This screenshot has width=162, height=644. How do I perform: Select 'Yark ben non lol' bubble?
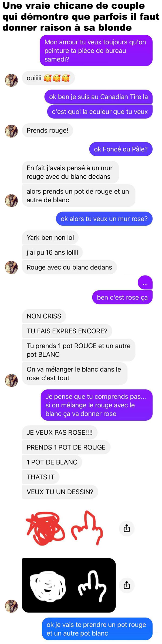click(50, 237)
